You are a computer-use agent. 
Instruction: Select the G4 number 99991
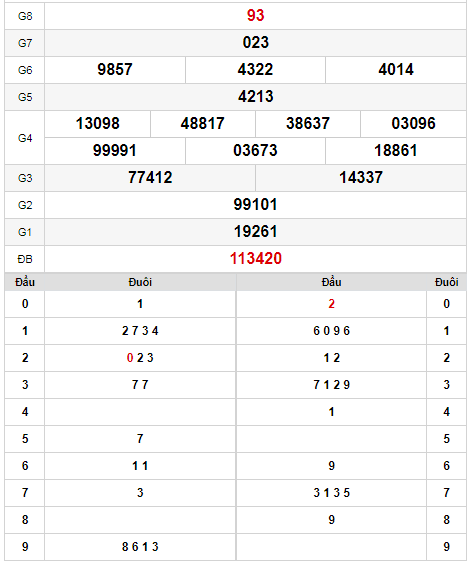(x=115, y=151)
